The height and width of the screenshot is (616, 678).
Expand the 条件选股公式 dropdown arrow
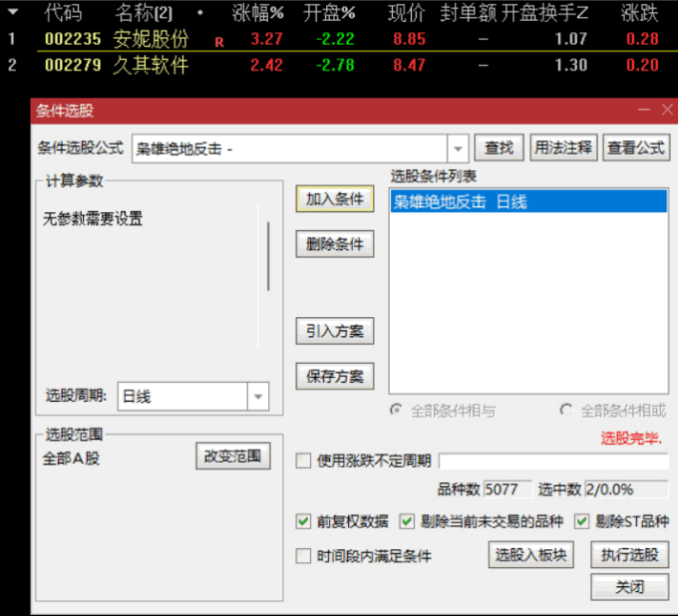(x=458, y=149)
